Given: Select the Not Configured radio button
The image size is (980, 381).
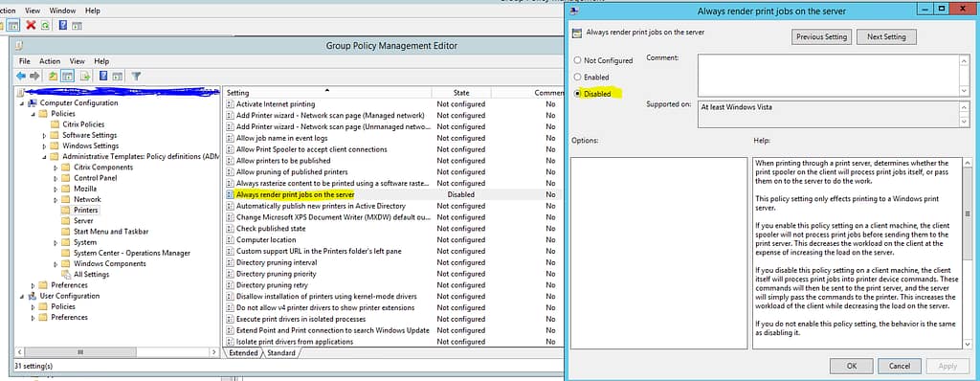Looking at the screenshot, I should tap(577, 60).
